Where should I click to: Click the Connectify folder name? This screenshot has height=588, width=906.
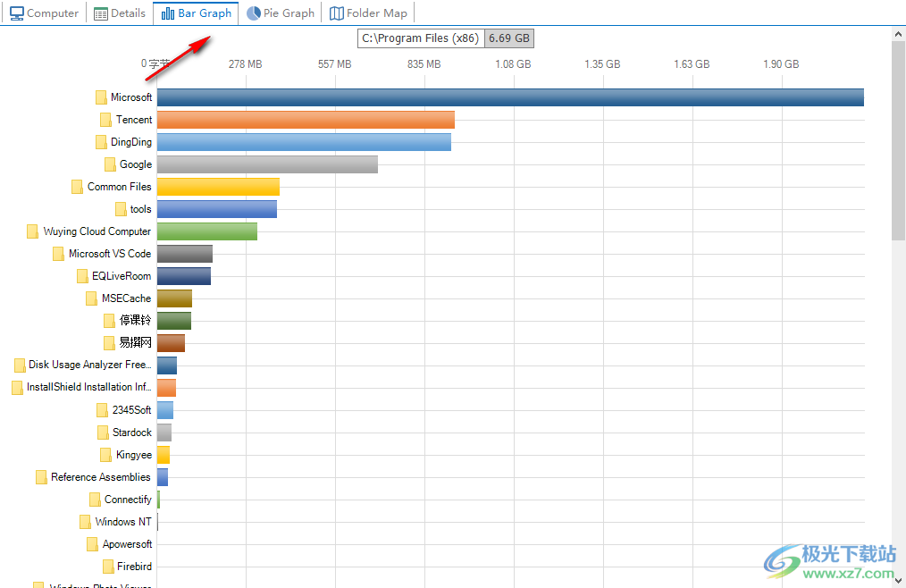click(x=129, y=500)
